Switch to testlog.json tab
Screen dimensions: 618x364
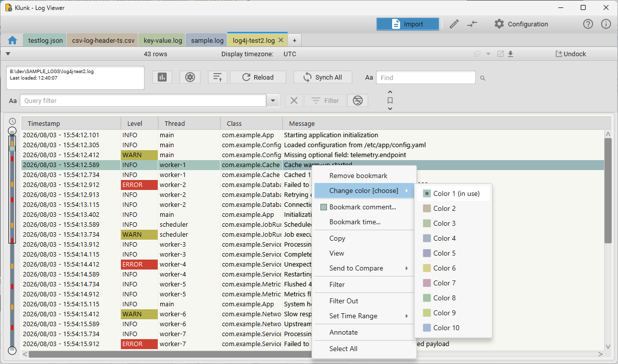[x=45, y=40]
